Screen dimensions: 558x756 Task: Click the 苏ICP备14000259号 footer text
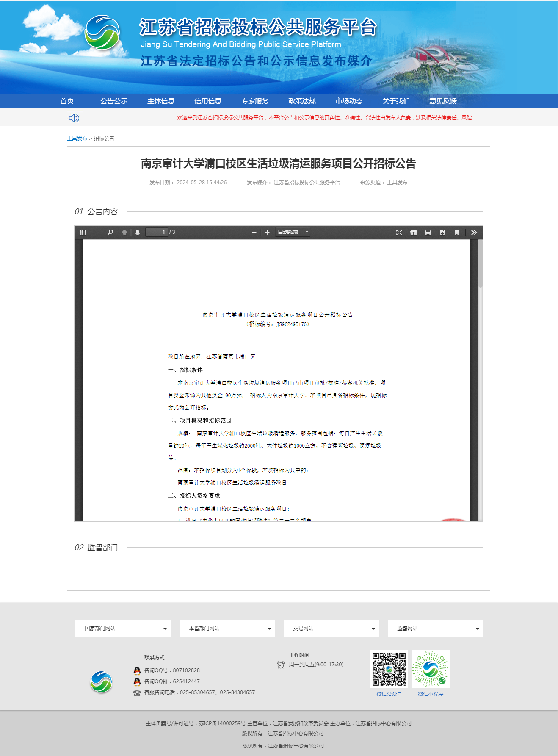coord(222,723)
